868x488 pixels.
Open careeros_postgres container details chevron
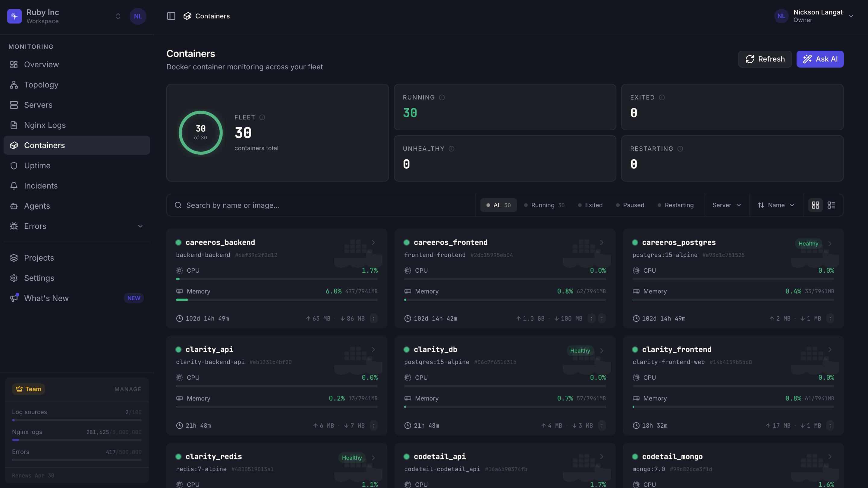tap(830, 243)
